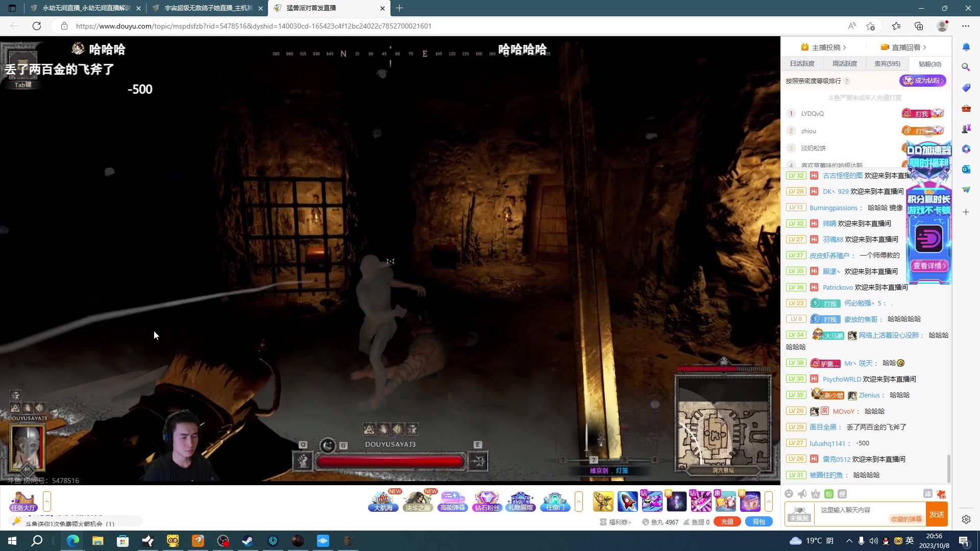
Task: Select the blue rocket gift
Action: 628,501
